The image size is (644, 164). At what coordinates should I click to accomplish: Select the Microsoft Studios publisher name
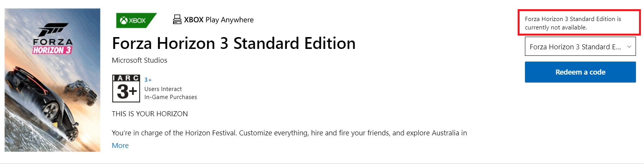pyautogui.click(x=139, y=60)
